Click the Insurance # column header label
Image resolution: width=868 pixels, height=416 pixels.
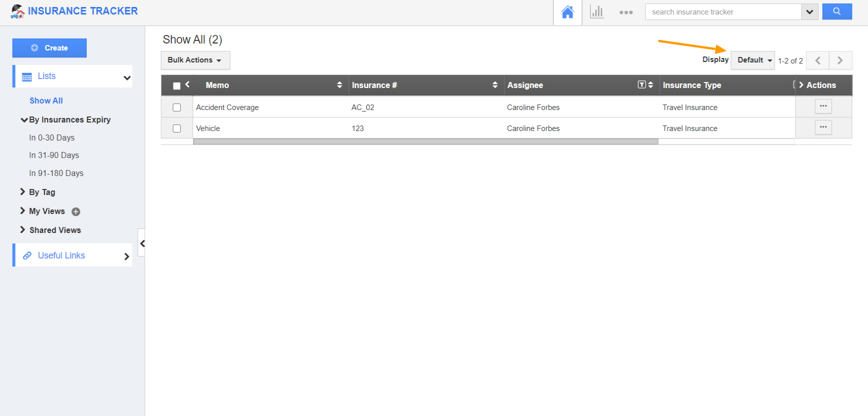(374, 85)
